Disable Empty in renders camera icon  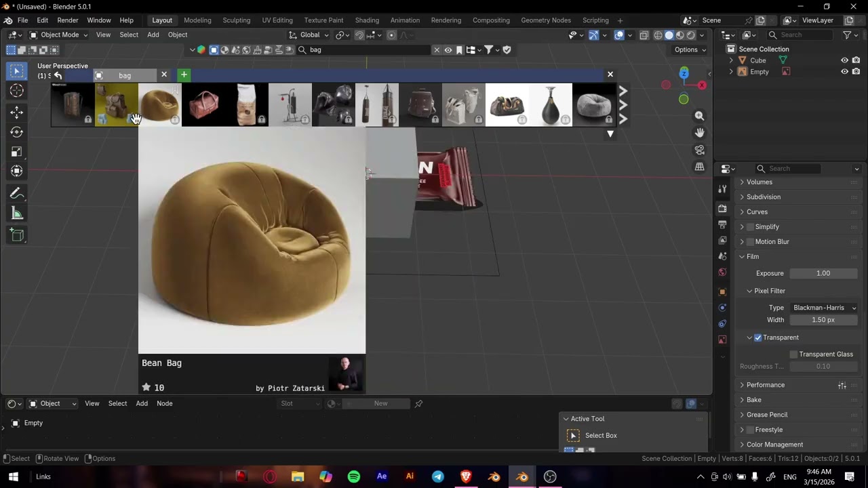point(856,72)
